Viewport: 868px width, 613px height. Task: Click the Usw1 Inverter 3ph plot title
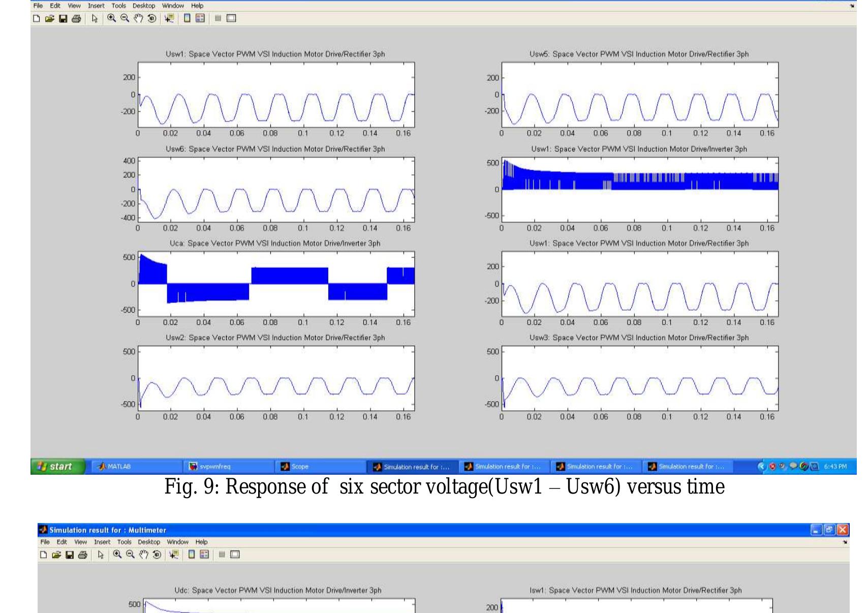(639, 149)
